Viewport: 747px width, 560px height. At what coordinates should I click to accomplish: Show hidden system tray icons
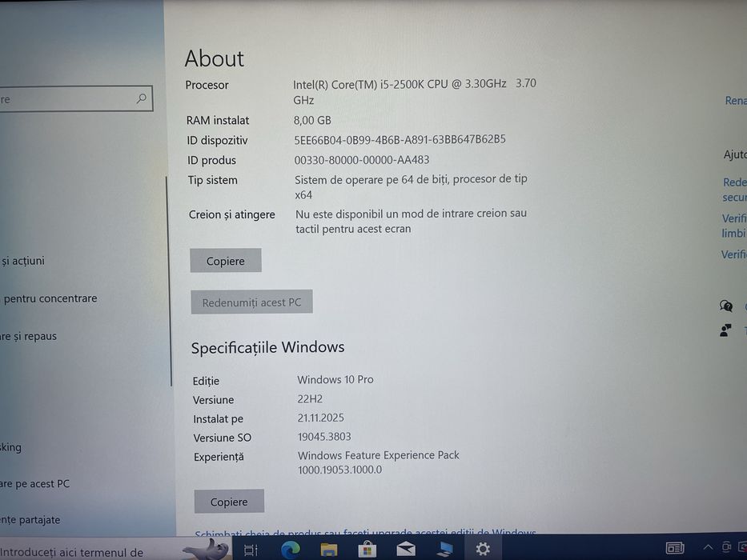coord(708,548)
